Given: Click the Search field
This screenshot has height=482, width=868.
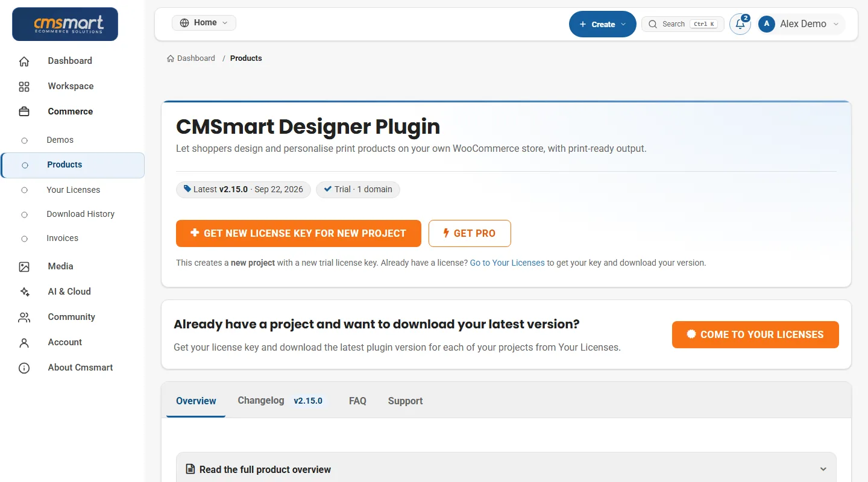Looking at the screenshot, I should (x=683, y=24).
